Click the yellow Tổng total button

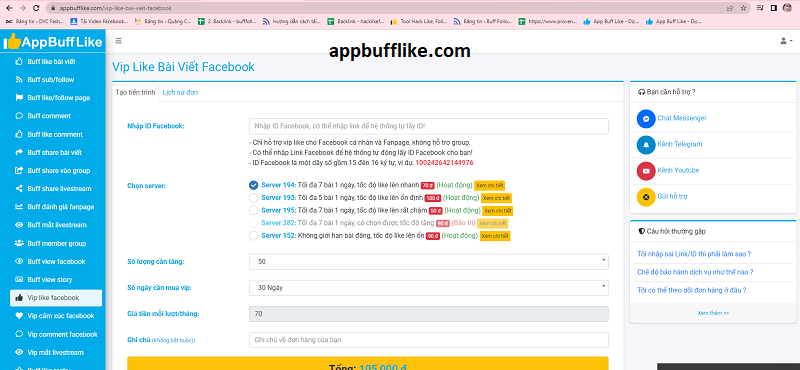click(x=367, y=363)
